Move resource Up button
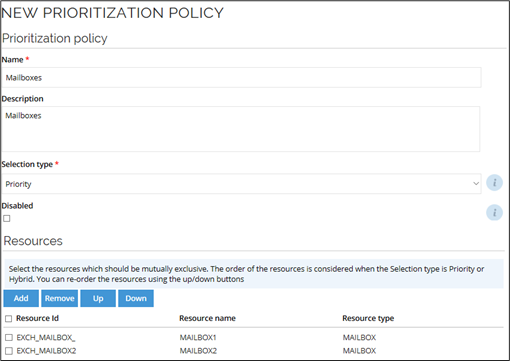Image resolution: width=510 pixels, height=361 pixels. pos(98,298)
